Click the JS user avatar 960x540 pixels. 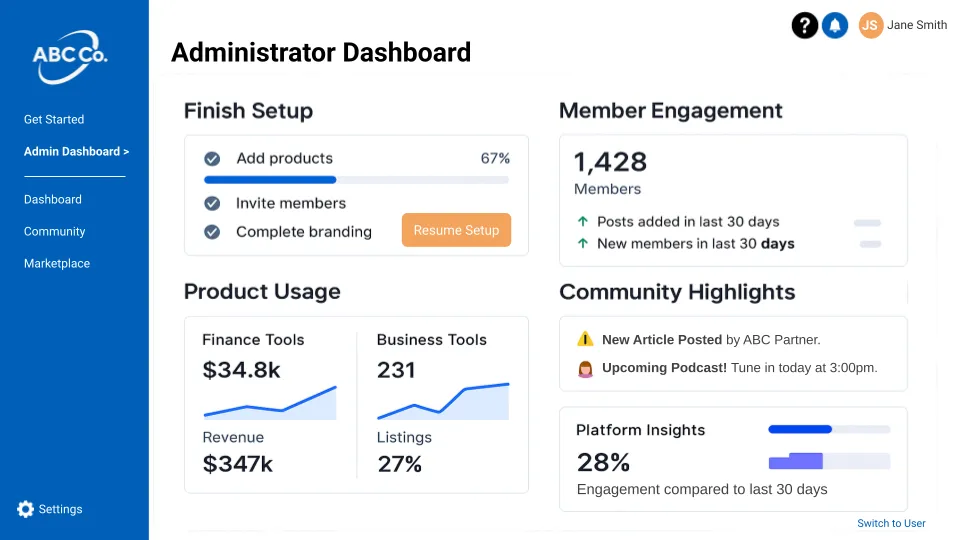tap(871, 25)
